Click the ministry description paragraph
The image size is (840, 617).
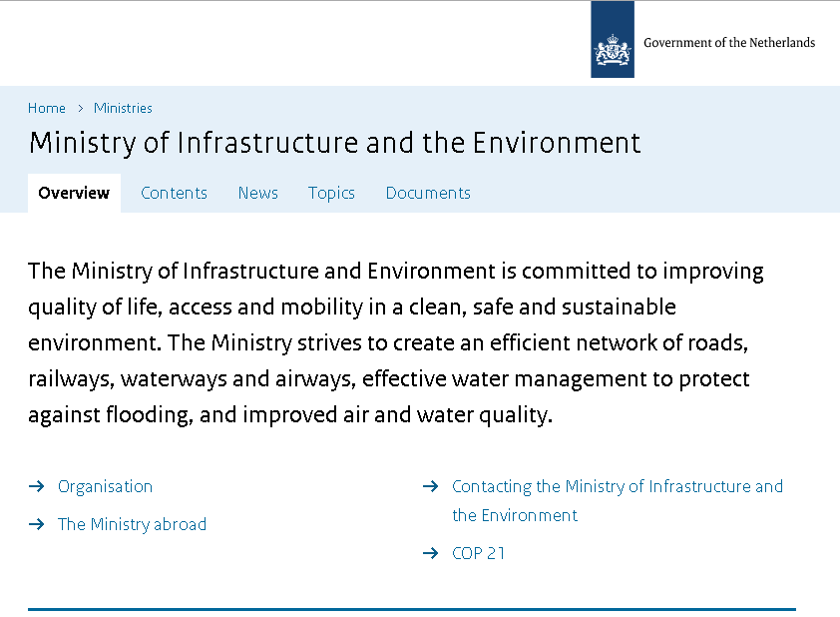tap(396, 342)
